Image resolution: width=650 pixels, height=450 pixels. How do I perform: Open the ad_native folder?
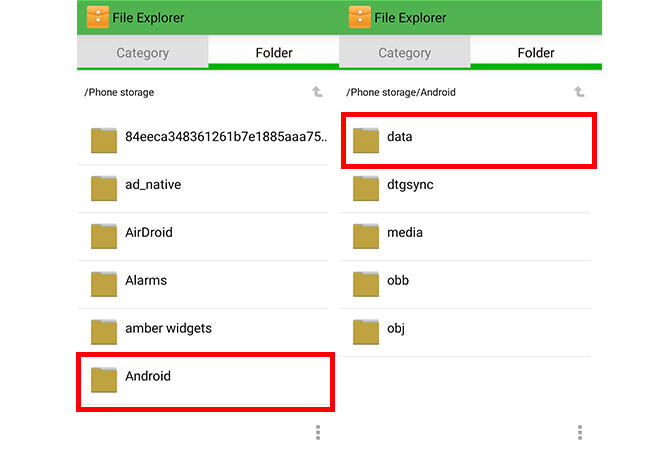(203, 189)
